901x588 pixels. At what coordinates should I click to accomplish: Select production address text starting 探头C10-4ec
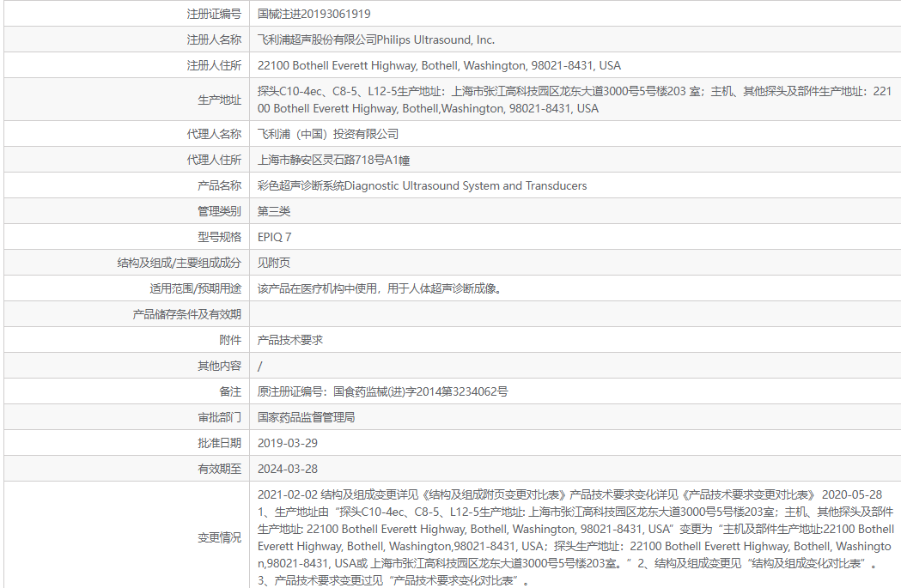pyautogui.click(x=574, y=100)
